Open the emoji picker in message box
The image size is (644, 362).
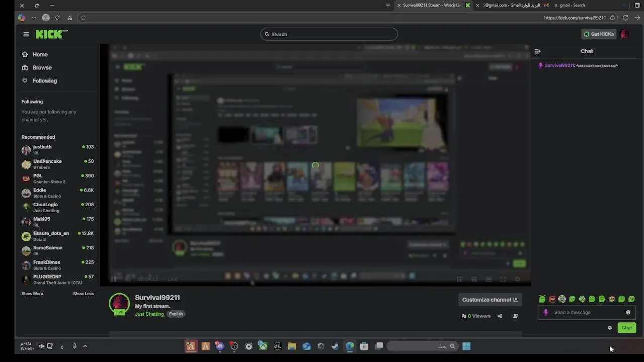[628, 312]
